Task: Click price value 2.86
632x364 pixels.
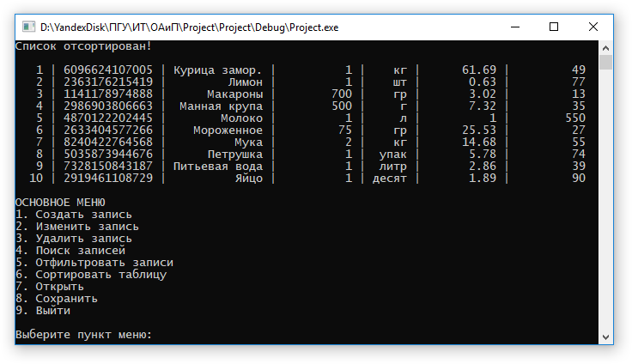Action: [x=483, y=166]
